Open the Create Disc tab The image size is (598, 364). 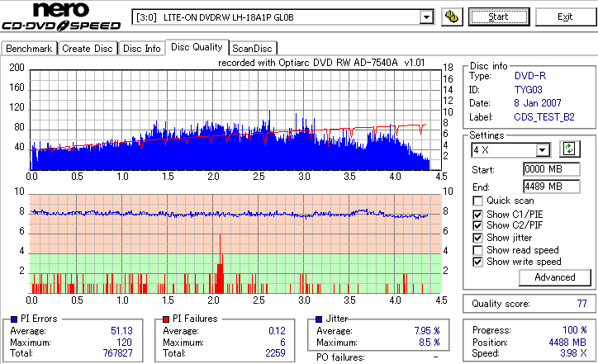[88, 49]
